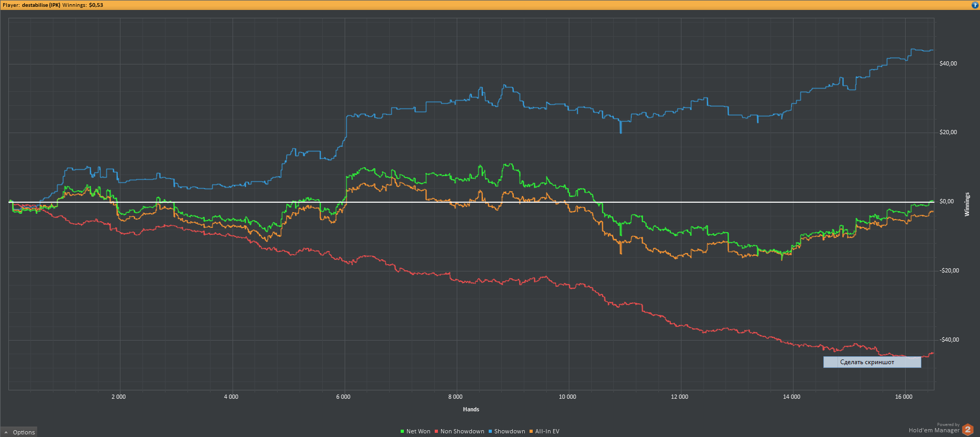Image resolution: width=980 pixels, height=437 pixels.
Task: Open help via the blue top-right icon
Action: (x=975, y=5)
